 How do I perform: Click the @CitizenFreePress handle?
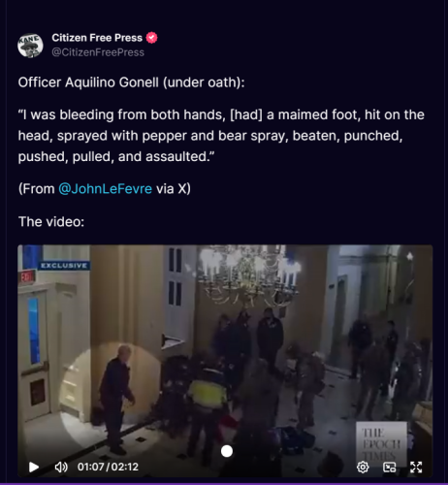point(98,52)
